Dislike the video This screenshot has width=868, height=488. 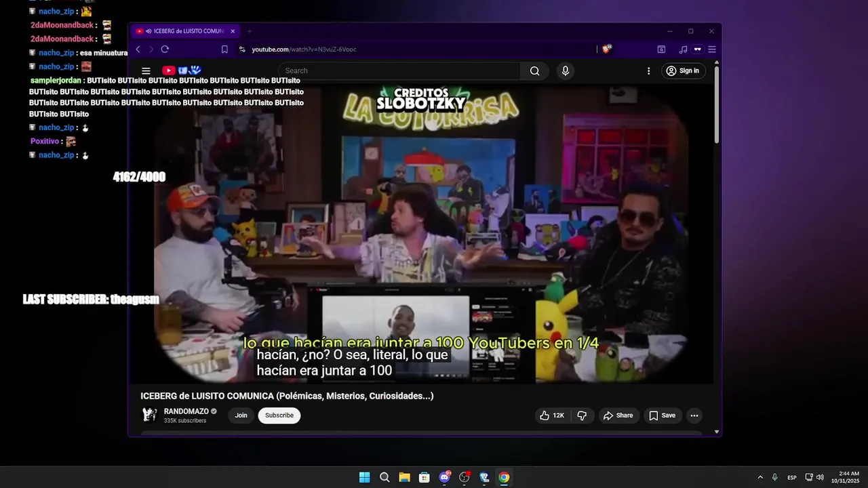(582, 415)
